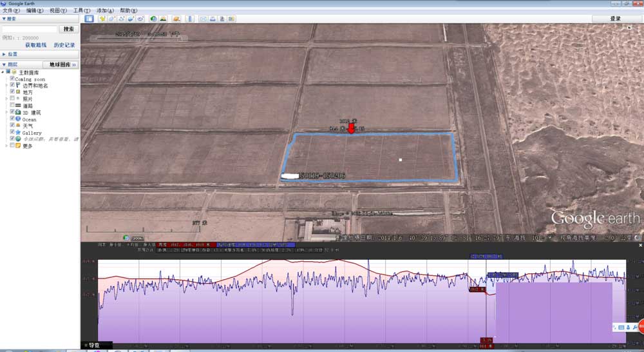Expand the 更多 tree node

(x=6, y=146)
